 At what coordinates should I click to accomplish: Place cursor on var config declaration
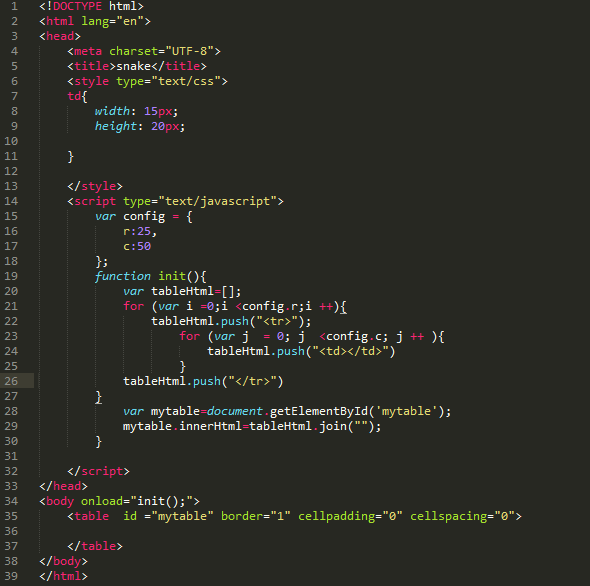144,216
